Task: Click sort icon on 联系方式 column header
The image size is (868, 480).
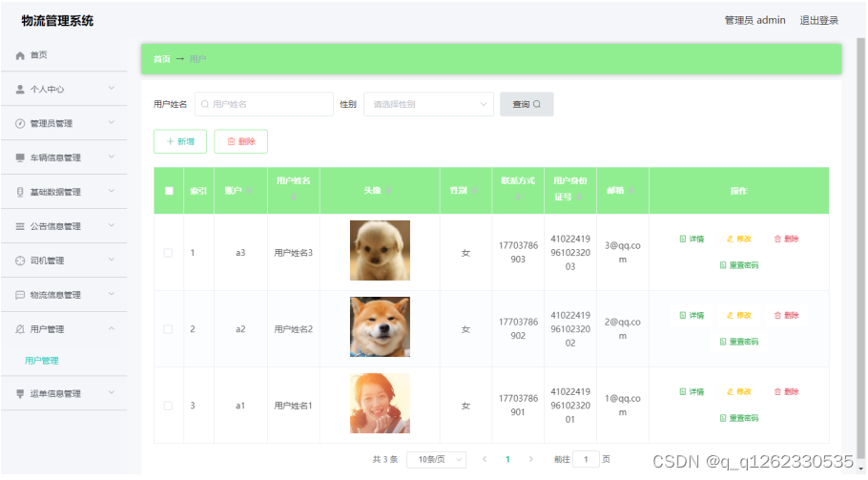Action: 518,198
